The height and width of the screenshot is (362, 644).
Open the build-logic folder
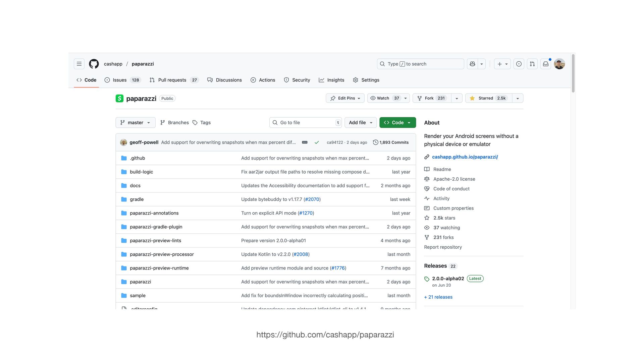[x=142, y=172]
